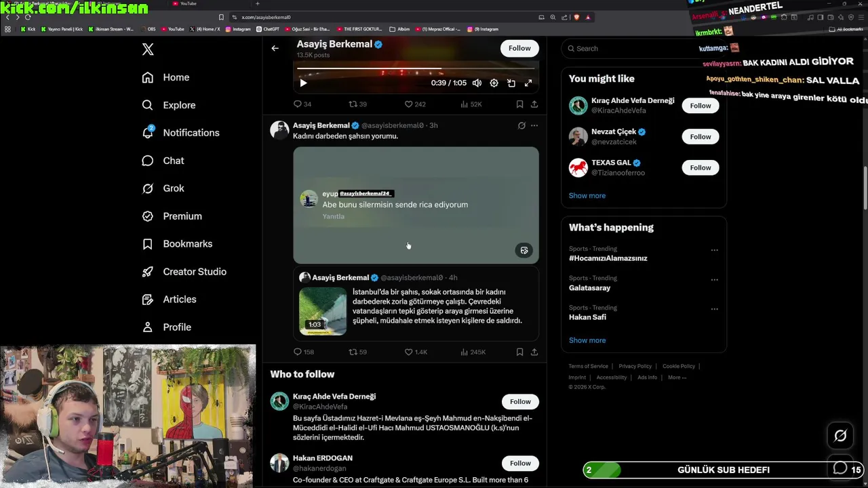Expand the footer More menu
This screenshot has width=868, height=488.
click(x=677, y=378)
